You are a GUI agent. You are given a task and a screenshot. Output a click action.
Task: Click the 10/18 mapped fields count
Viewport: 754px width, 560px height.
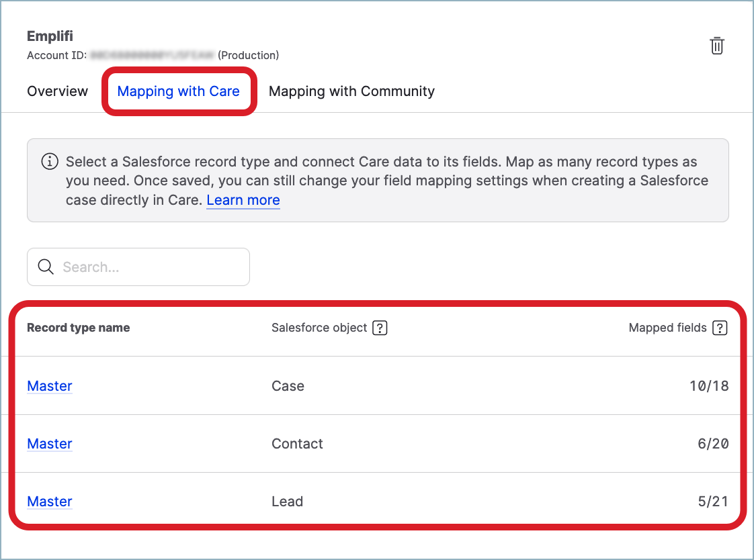708,386
